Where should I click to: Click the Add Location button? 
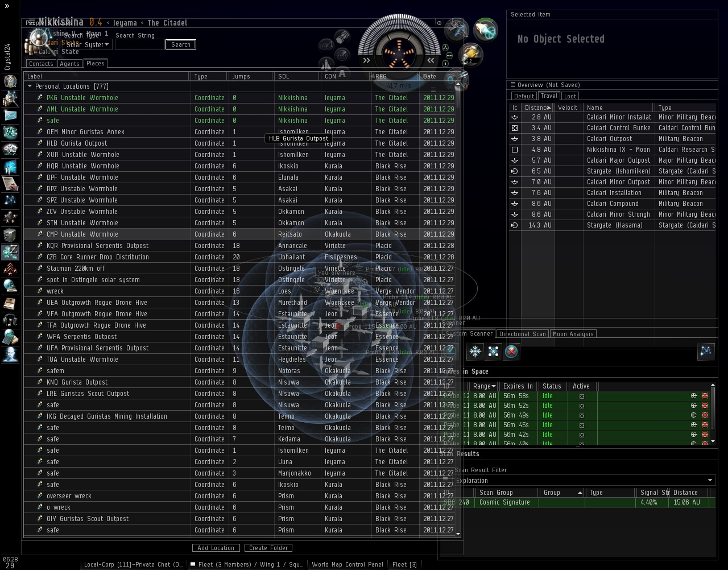pyautogui.click(x=216, y=548)
